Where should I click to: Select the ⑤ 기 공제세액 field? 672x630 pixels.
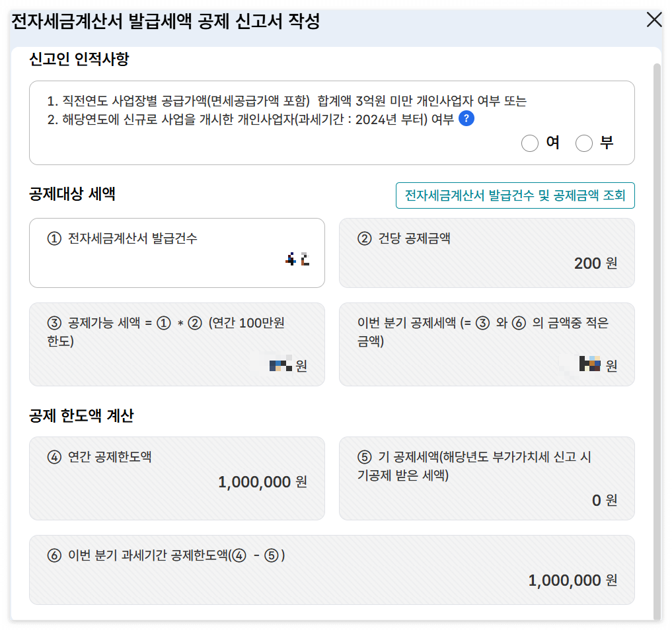486,478
